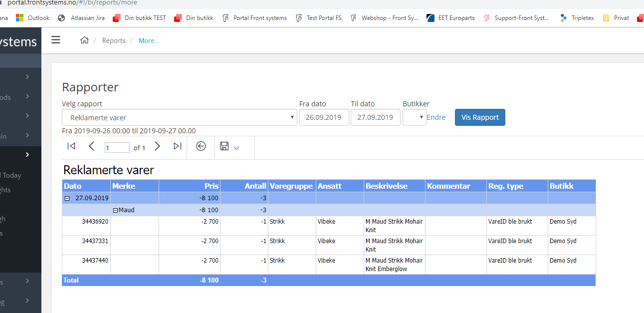Click the Kommentar column header
This screenshot has height=313, width=644.
pyautogui.click(x=456, y=186)
